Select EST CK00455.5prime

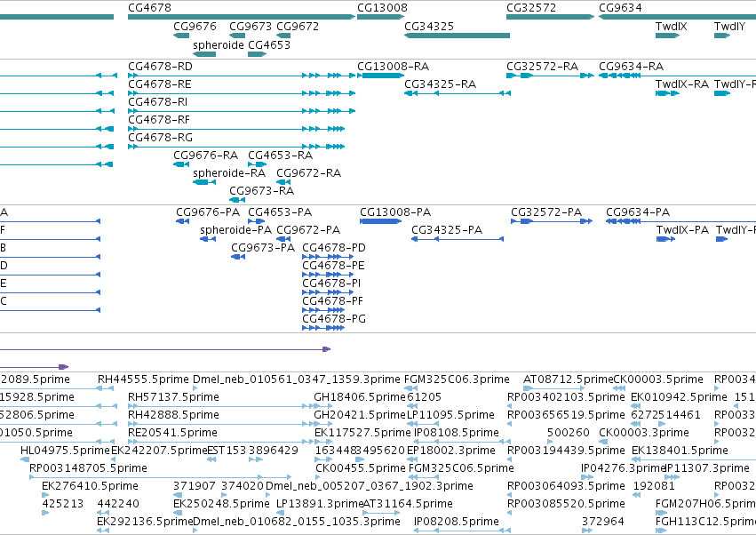[360, 468]
